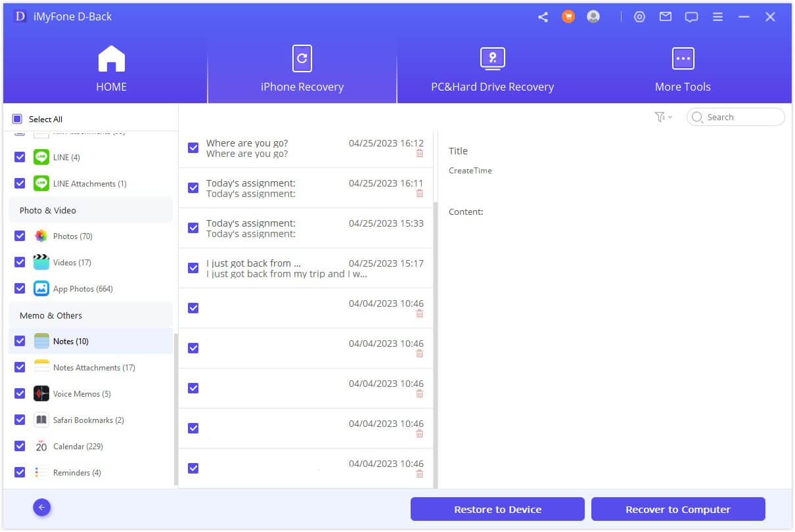Viewport: 795px width, 532px height.
Task: Toggle the Select All checkbox
Action: 18,119
